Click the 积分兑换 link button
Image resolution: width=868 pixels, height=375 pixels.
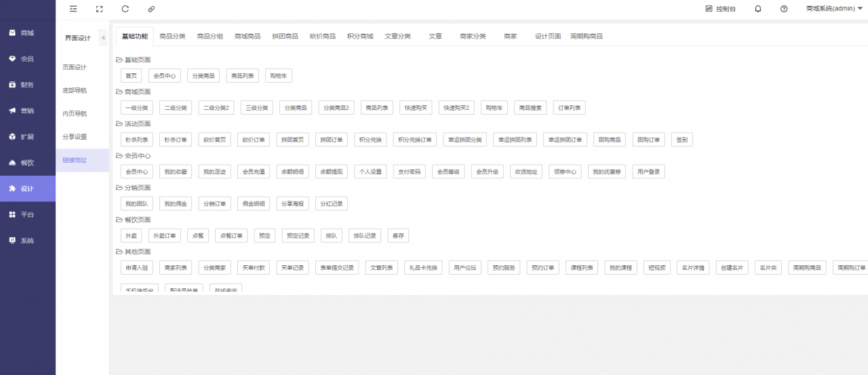pyautogui.click(x=371, y=140)
